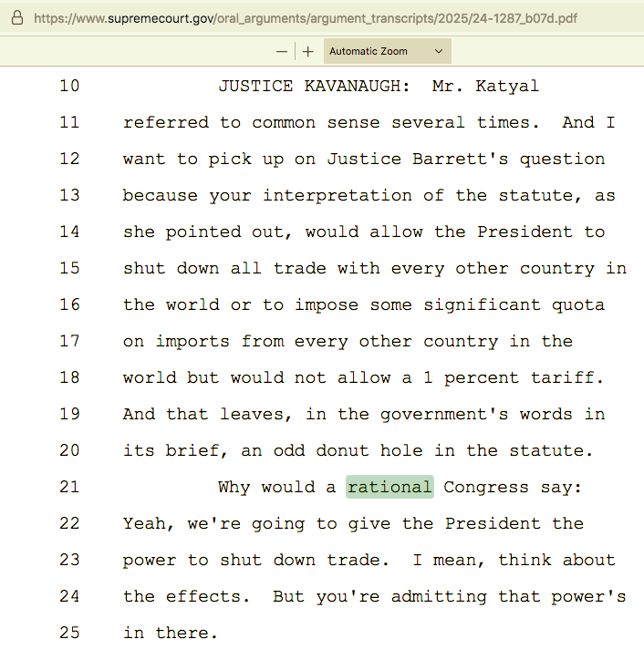
Task: Click line number 18
Action: pyautogui.click(x=69, y=377)
